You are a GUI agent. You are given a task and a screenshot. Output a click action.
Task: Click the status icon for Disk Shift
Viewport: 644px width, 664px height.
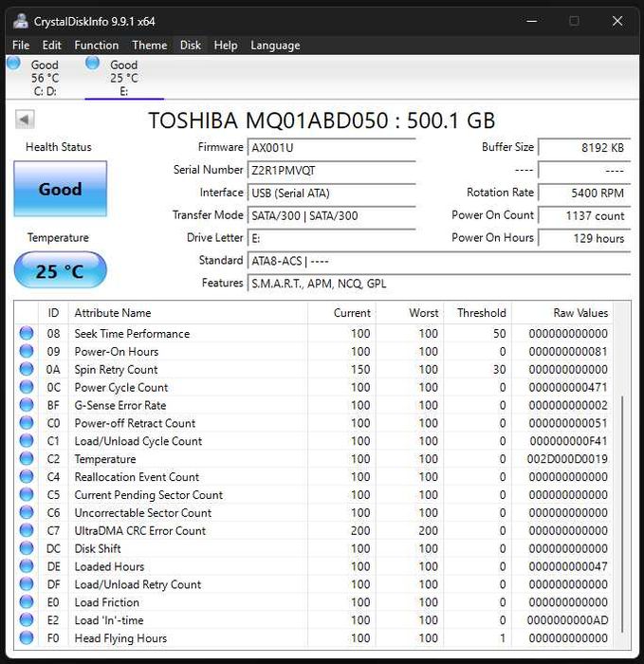pyautogui.click(x=27, y=548)
